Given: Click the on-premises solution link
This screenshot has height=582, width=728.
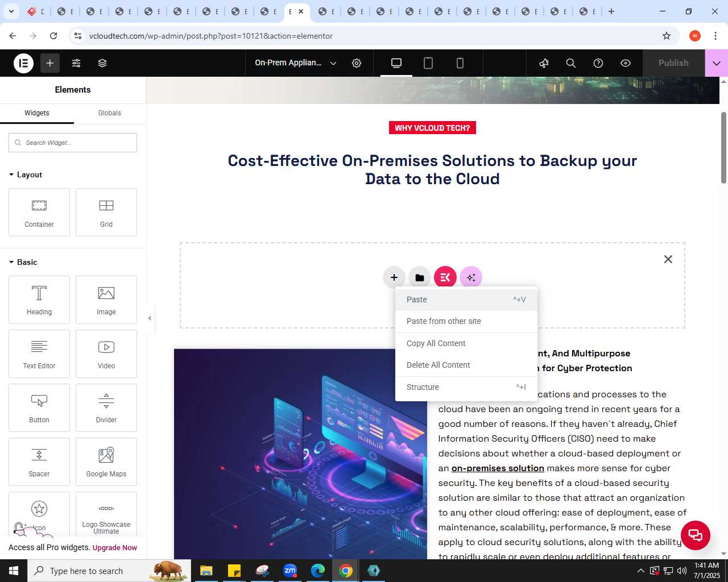Looking at the screenshot, I should 498,468.
